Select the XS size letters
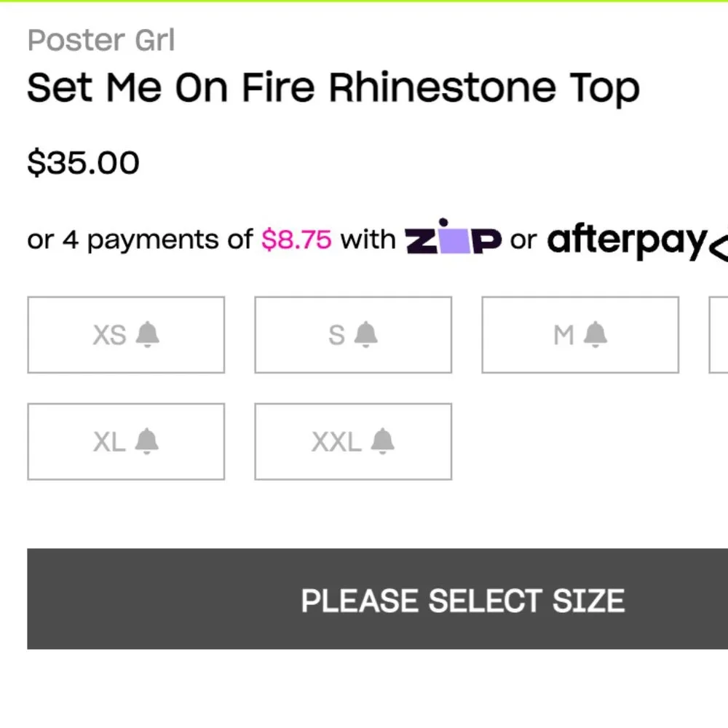The height and width of the screenshot is (728, 728). click(110, 336)
